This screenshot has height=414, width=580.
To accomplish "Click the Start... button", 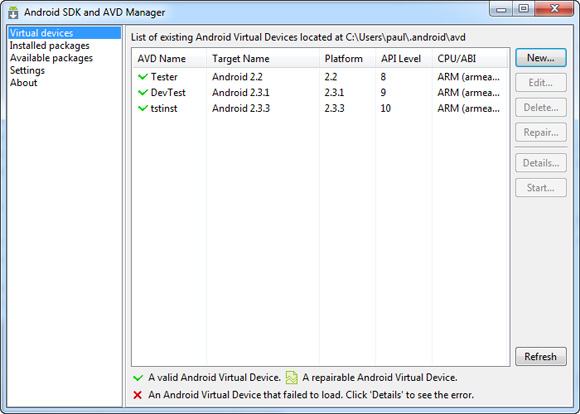I will (x=541, y=188).
